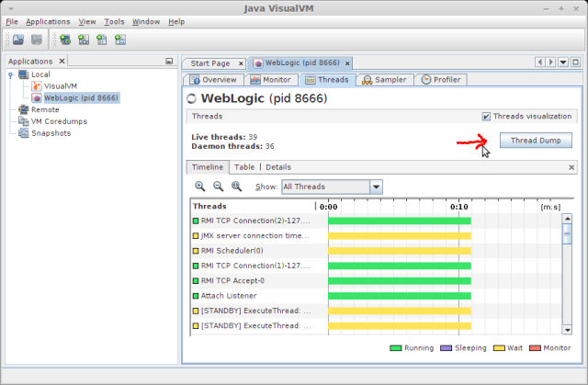Screen dimensions: 588x385
Task: Open the Sampler tab
Action: 384,80
